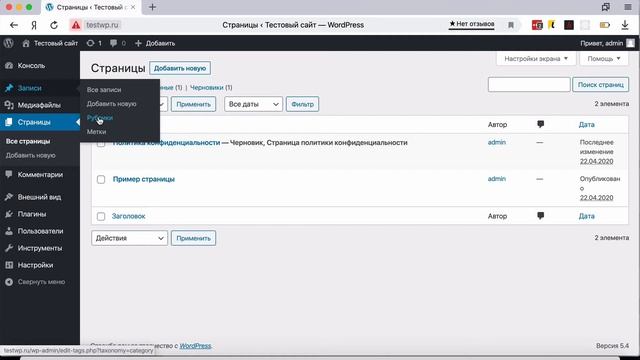640x360 pixels.
Task: Open the Все даты dropdown
Action: coord(253,104)
